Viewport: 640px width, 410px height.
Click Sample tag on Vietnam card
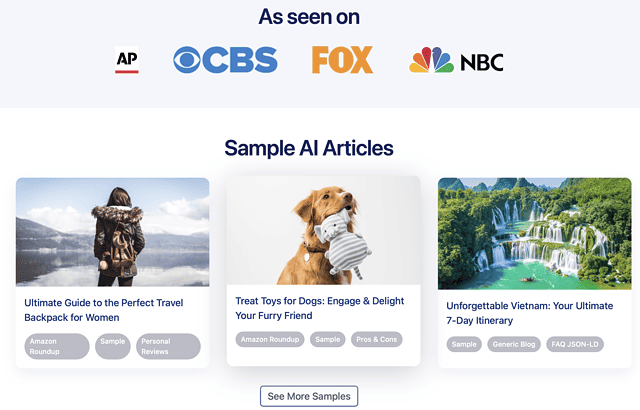[x=464, y=345]
